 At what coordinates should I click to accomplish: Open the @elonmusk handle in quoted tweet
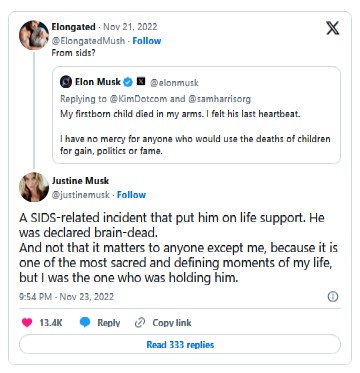[174, 82]
